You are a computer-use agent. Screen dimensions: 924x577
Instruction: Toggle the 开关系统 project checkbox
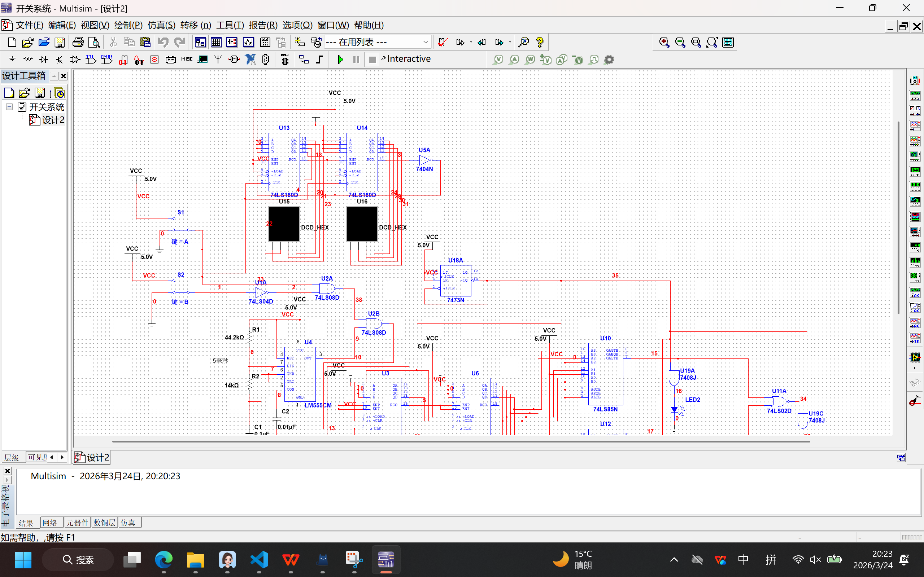click(22, 107)
